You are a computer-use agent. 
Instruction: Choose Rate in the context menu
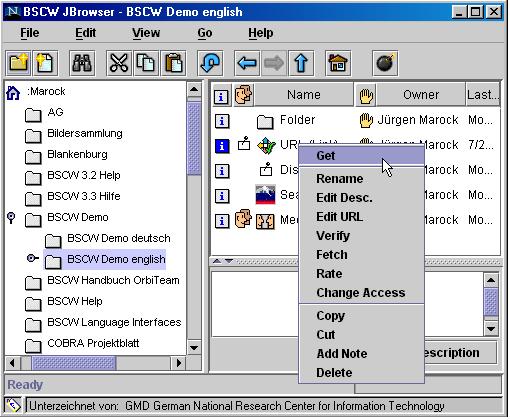click(361, 274)
